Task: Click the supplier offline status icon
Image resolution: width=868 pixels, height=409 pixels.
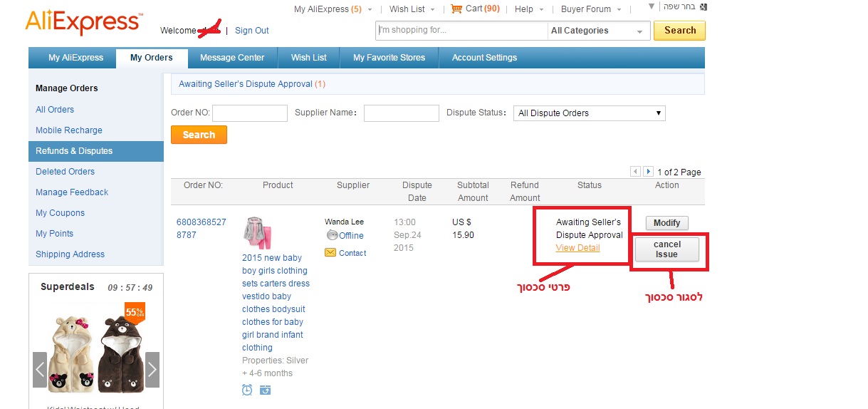Action: point(332,235)
